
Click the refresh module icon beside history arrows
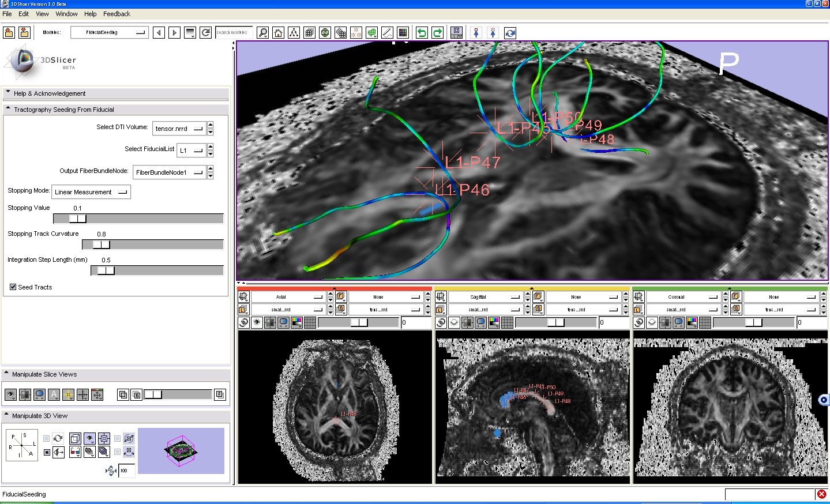[x=205, y=33]
